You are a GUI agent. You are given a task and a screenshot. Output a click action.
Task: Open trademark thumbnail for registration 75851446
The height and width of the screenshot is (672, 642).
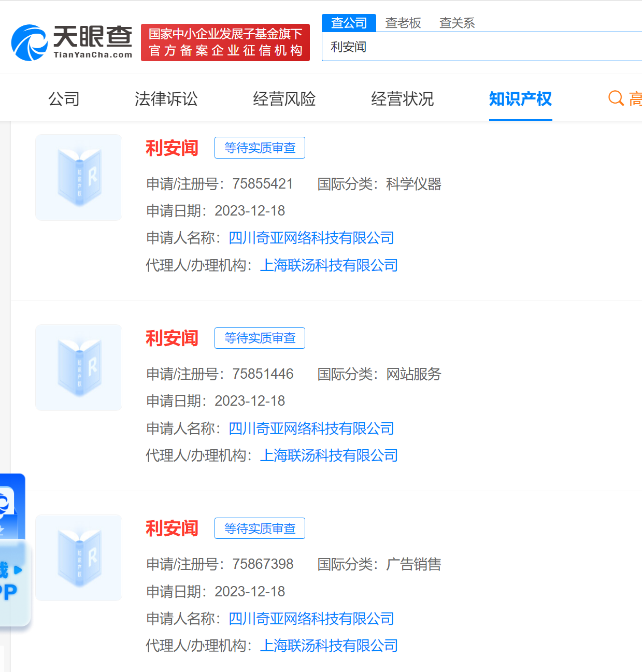[x=79, y=367]
